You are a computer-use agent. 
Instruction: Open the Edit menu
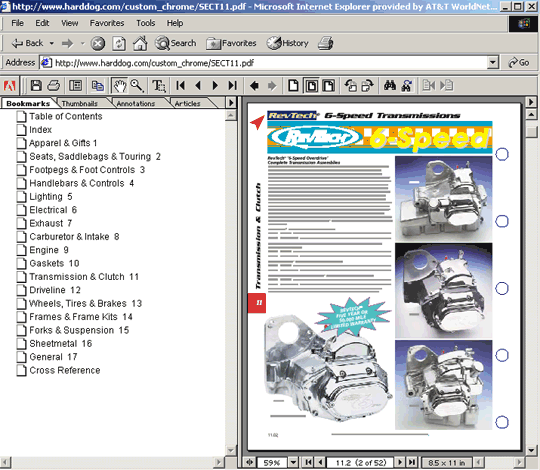click(42, 23)
